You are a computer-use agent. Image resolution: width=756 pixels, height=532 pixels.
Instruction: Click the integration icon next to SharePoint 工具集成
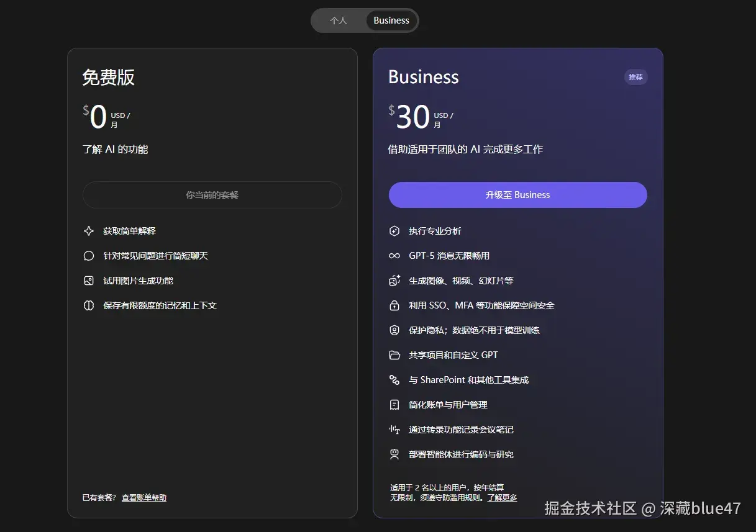[x=395, y=379]
